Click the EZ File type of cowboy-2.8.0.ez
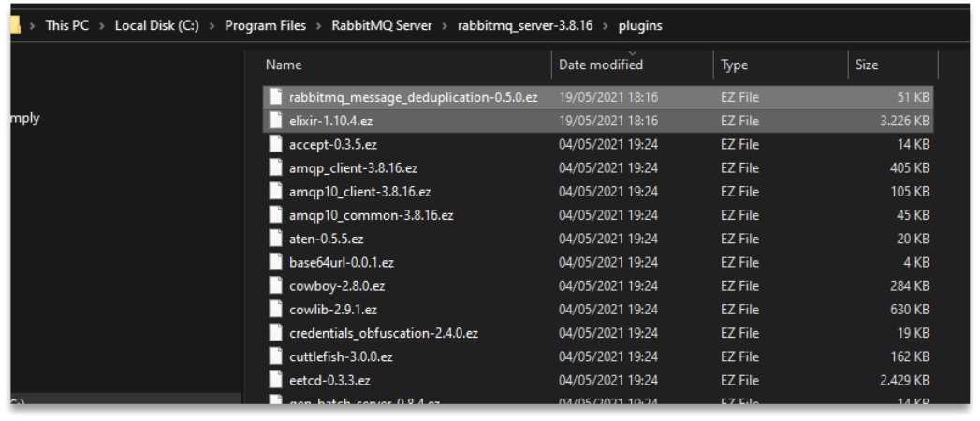Screen dimensions: 980x421 coord(740,286)
